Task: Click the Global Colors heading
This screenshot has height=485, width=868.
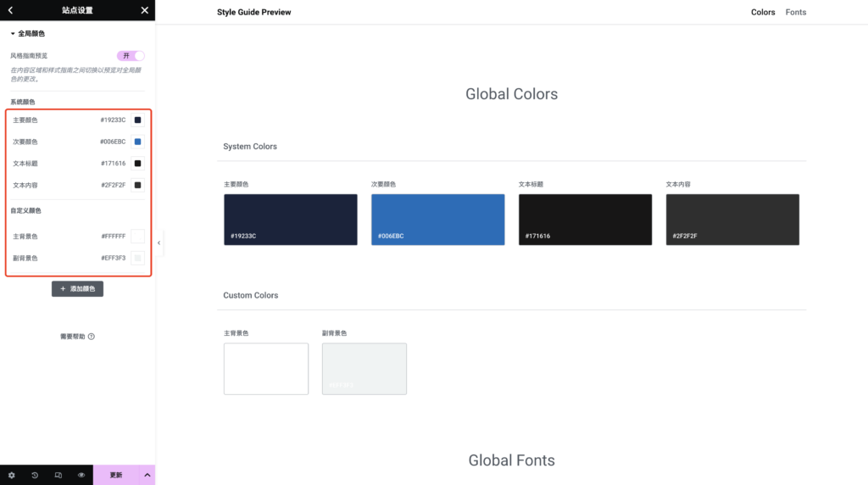Action: pos(511,94)
